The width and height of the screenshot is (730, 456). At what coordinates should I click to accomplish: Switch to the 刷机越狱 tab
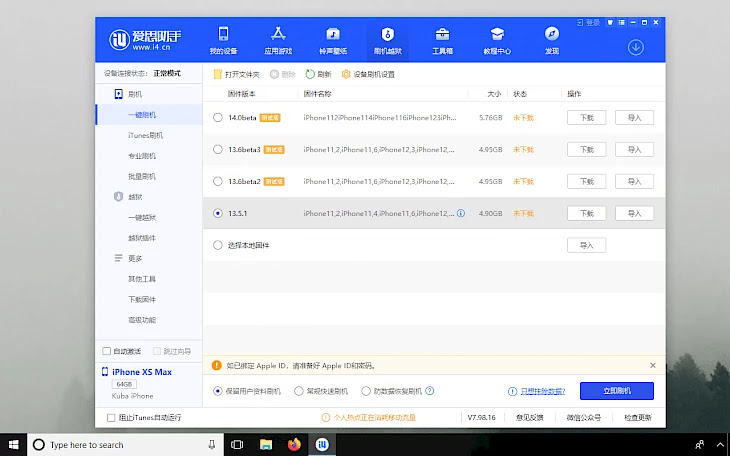tap(387, 40)
